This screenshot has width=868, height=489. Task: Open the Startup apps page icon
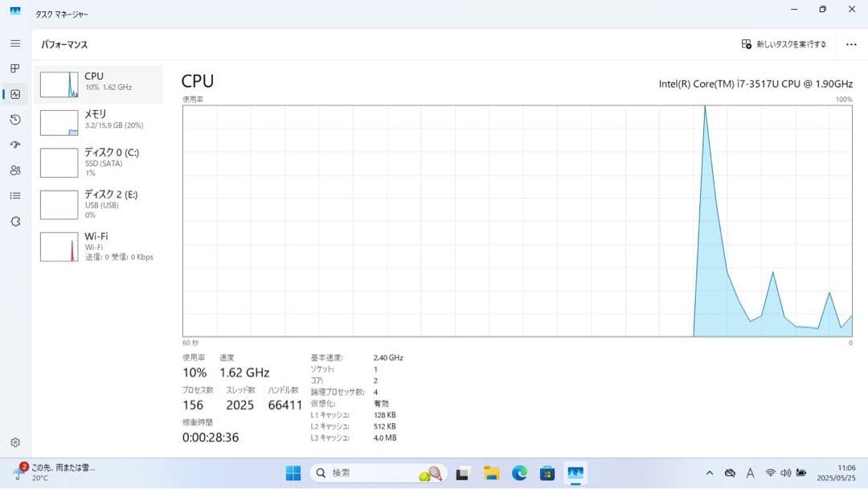(x=14, y=145)
